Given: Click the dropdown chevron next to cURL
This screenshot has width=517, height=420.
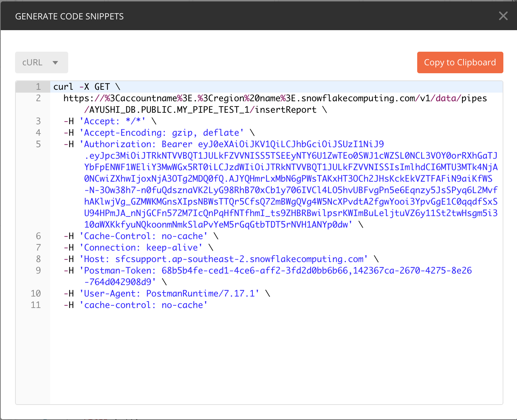Looking at the screenshot, I should [55, 62].
